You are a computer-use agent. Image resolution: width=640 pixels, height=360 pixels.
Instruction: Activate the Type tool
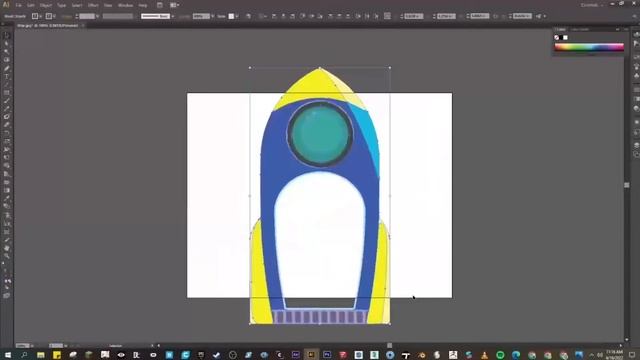7,76
